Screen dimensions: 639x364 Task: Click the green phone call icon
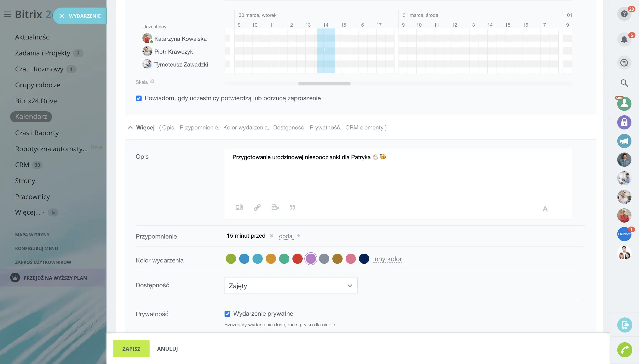click(x=625, y=350)
